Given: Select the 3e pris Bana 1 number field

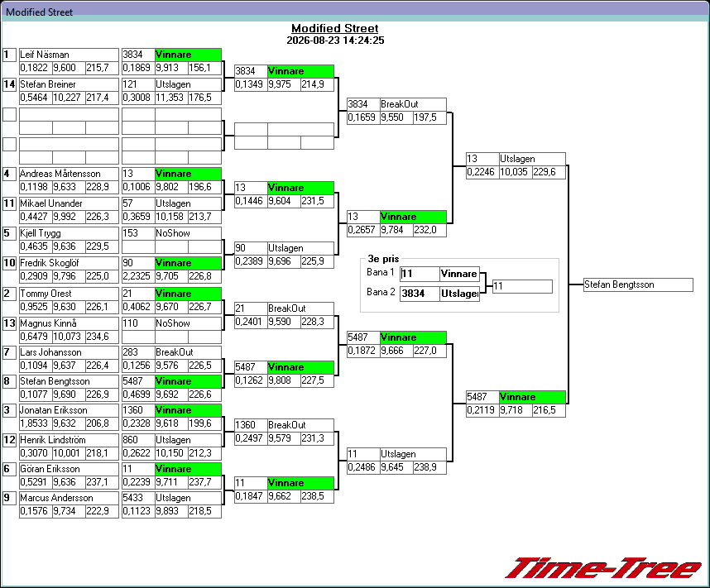Looking at the screenshot, I should click(x=420, y=274).
